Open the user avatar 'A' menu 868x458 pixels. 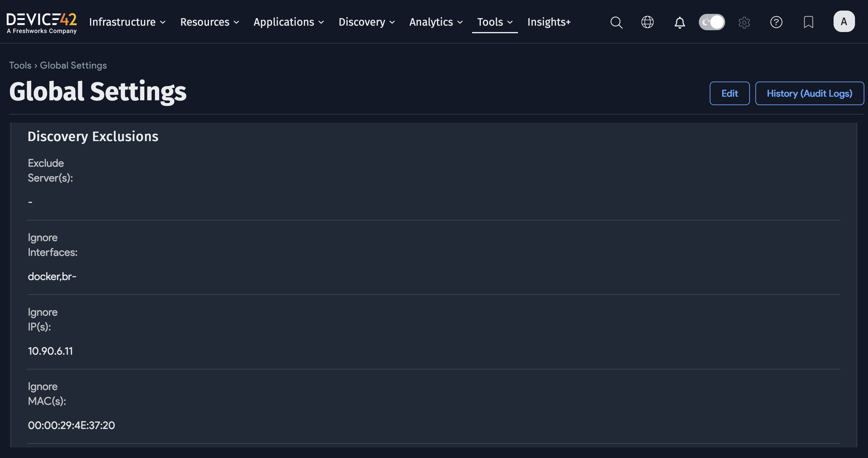pos(844,21)
